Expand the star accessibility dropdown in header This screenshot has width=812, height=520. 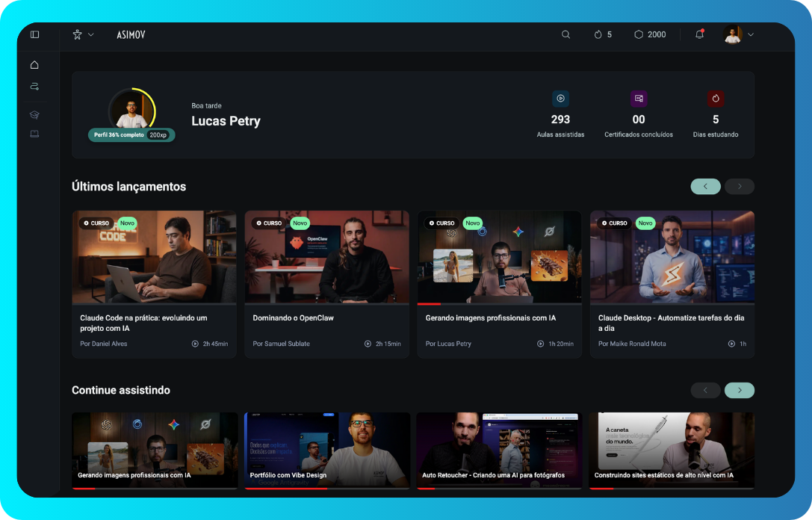pyautogui.click(x=82, y=34)
